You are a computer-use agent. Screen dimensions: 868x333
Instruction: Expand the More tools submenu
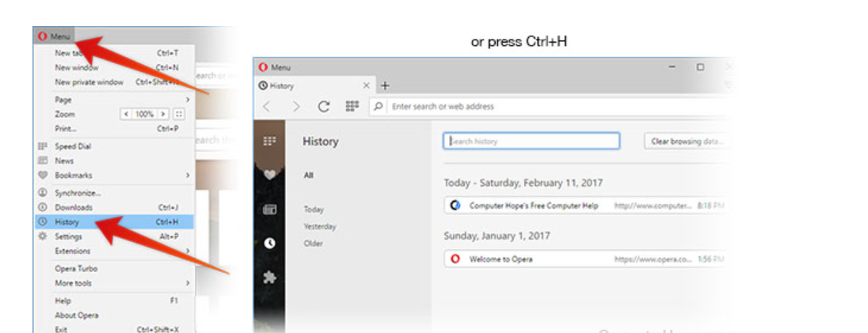point(188,283)
